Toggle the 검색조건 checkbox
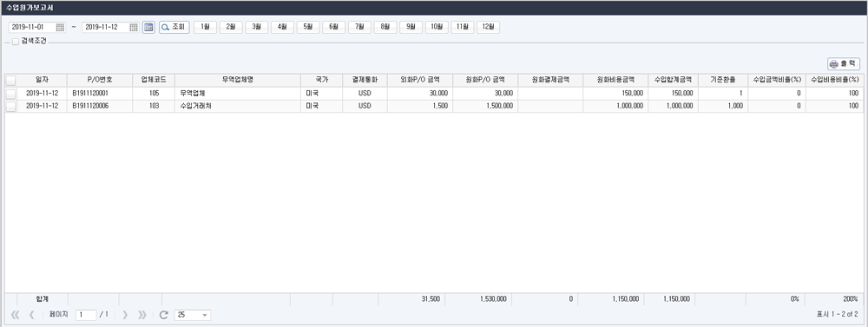This screenshot has height=327, width=868. [16, 42]
